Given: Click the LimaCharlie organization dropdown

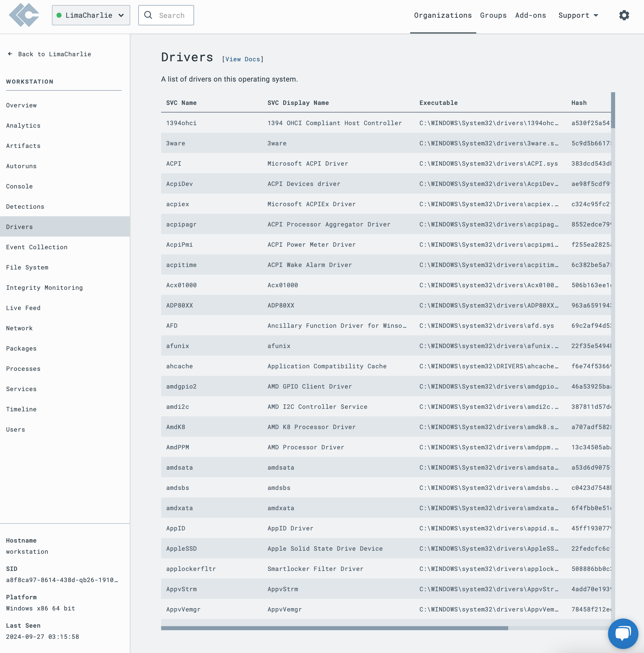Looking at the screenshot, I should point(90,15).
